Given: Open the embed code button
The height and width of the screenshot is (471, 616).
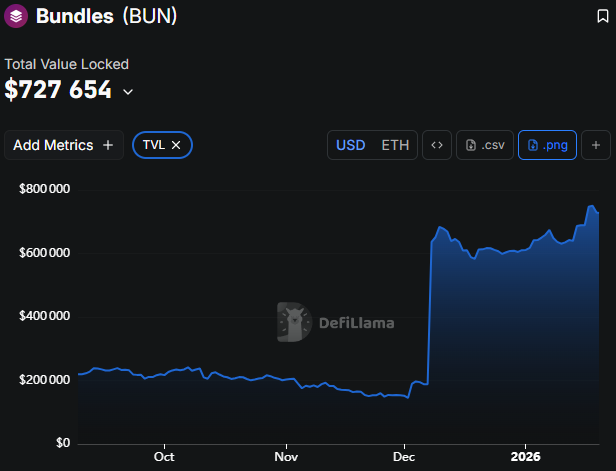Looking at the screenshot, I should pyautogui.click(x=437, y=145).
